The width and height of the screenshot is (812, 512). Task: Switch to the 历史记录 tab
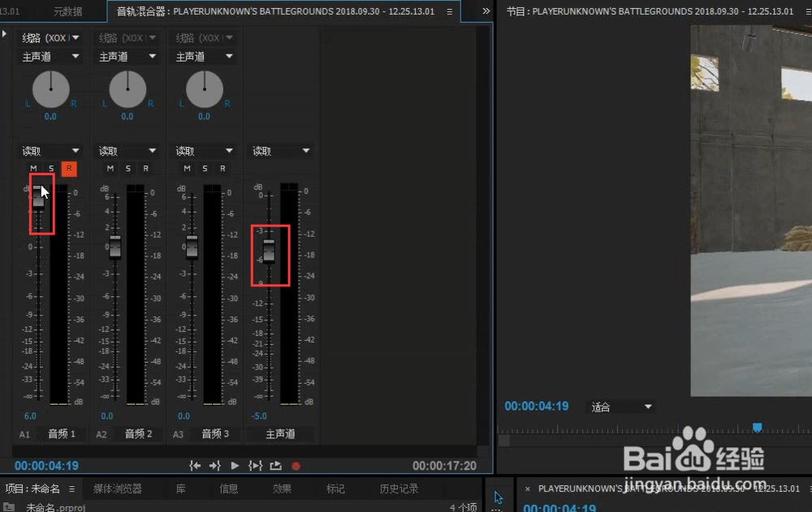tap(399, 488)
